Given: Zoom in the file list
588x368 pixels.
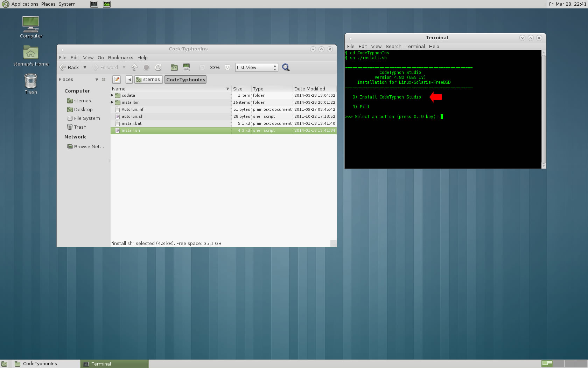Looking at the screenshot, I should 227,67.
